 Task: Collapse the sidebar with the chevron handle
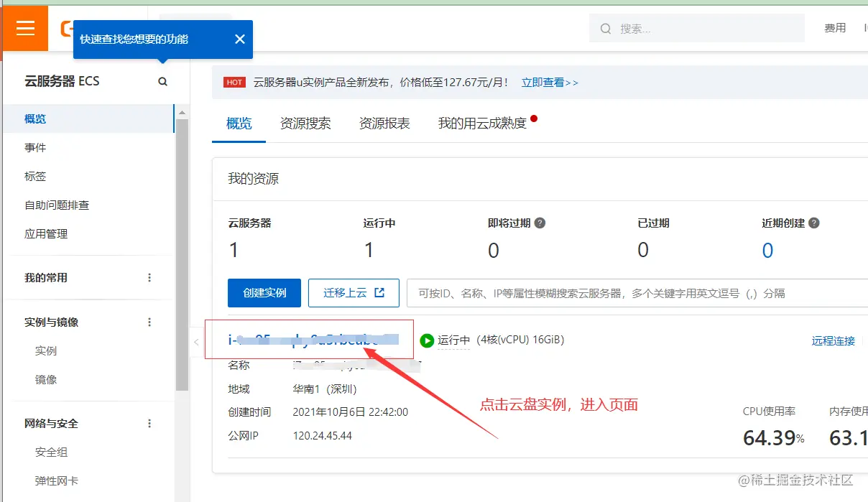click(x=197, y=343)
